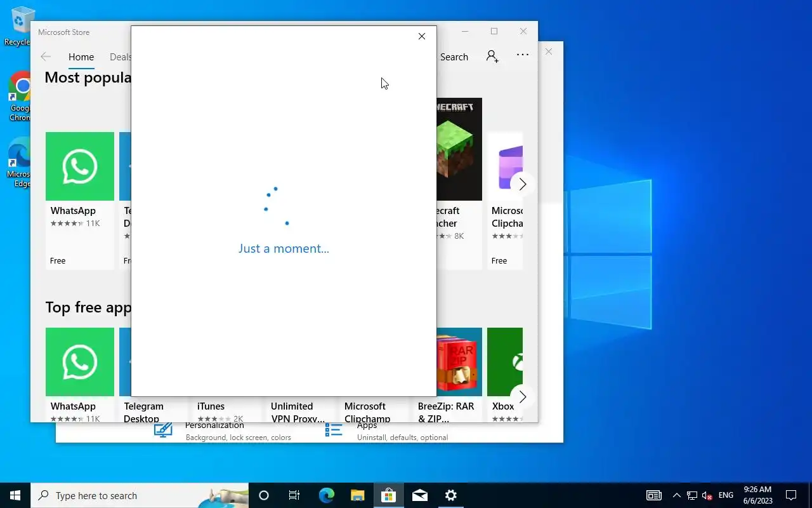This screenshot has height=508, width=812.
Task: Open the Xbox app tile
Action: coord(505,375)
